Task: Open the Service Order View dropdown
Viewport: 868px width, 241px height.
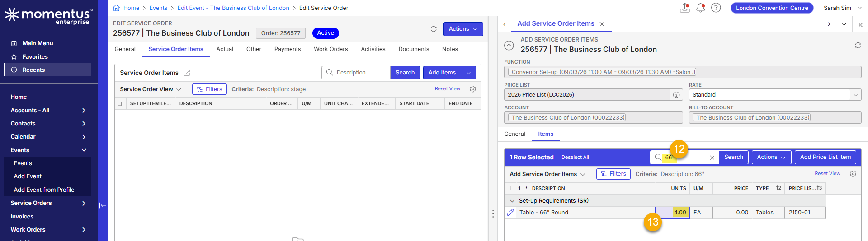Action: click(151, 89)
